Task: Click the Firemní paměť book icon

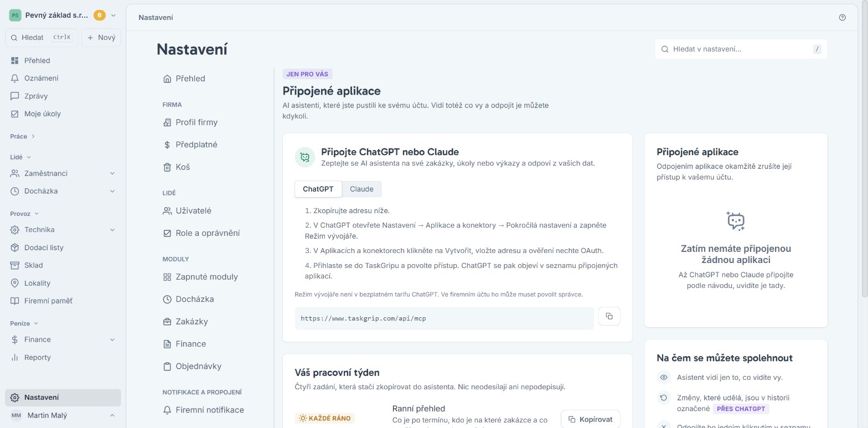Action: tap(14, 301)
